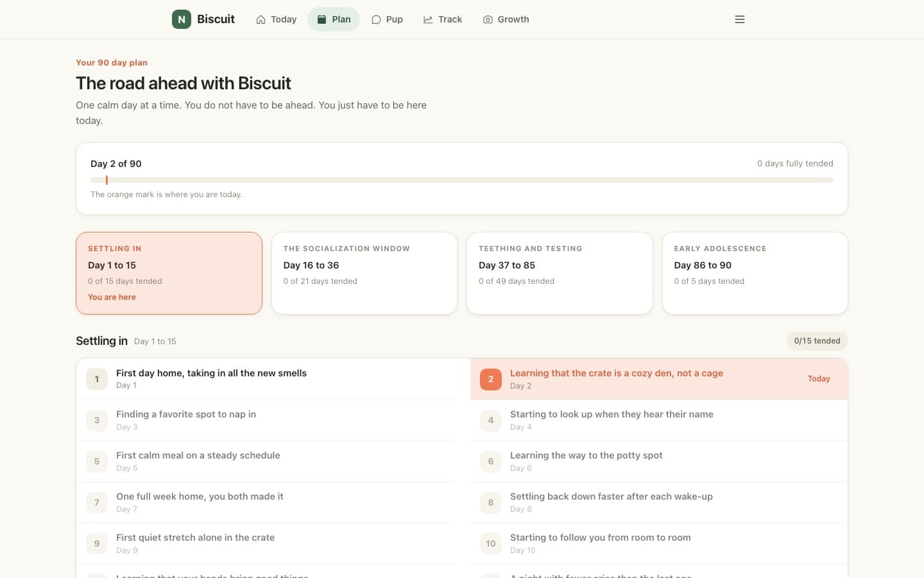This screenshot has width=924, height=578.
Task: Click the 'Your 90 day plan' label
Action: coord(112,62)
